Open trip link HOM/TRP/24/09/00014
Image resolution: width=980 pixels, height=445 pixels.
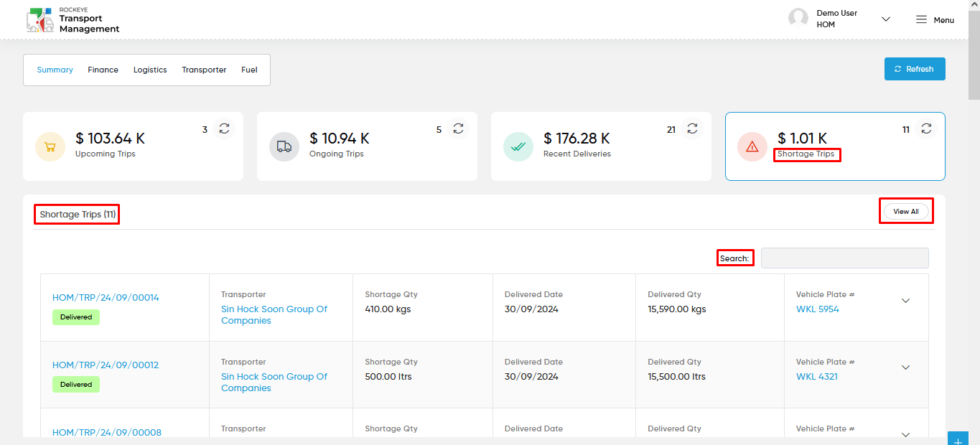[x=106, y=297]
